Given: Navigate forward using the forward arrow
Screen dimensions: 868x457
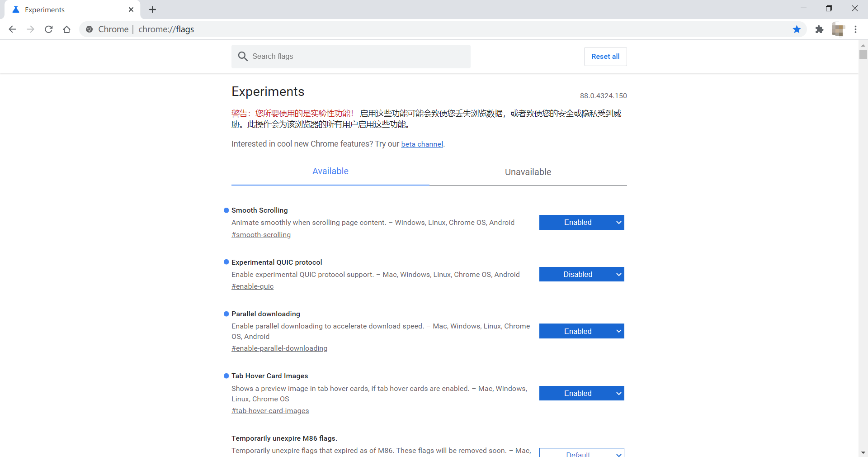Looking at the screenshot, I should click(x=30, y=29).
